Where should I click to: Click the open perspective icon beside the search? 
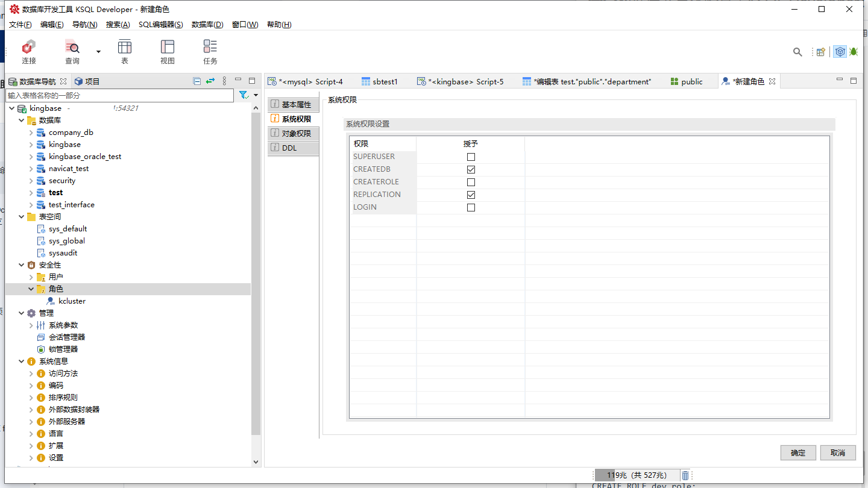[x=820, y=52]
